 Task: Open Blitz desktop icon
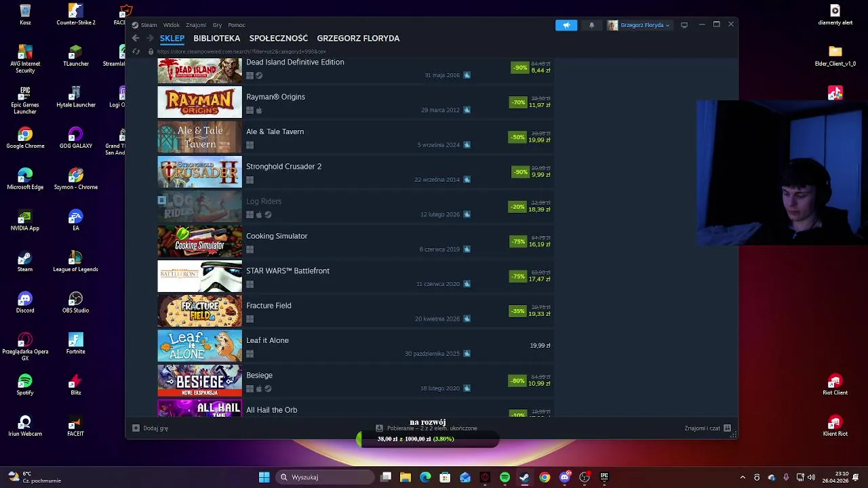coord(75,385)
